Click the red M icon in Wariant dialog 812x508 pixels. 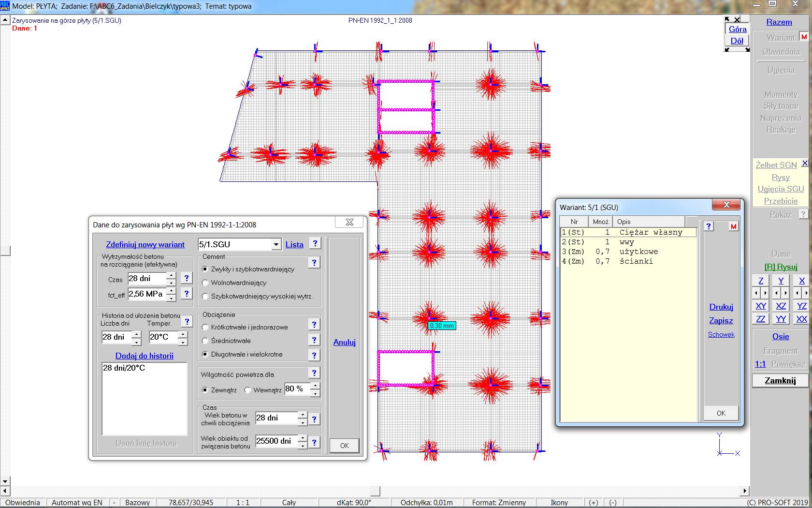pyautogui.click(x=733, y=226)
